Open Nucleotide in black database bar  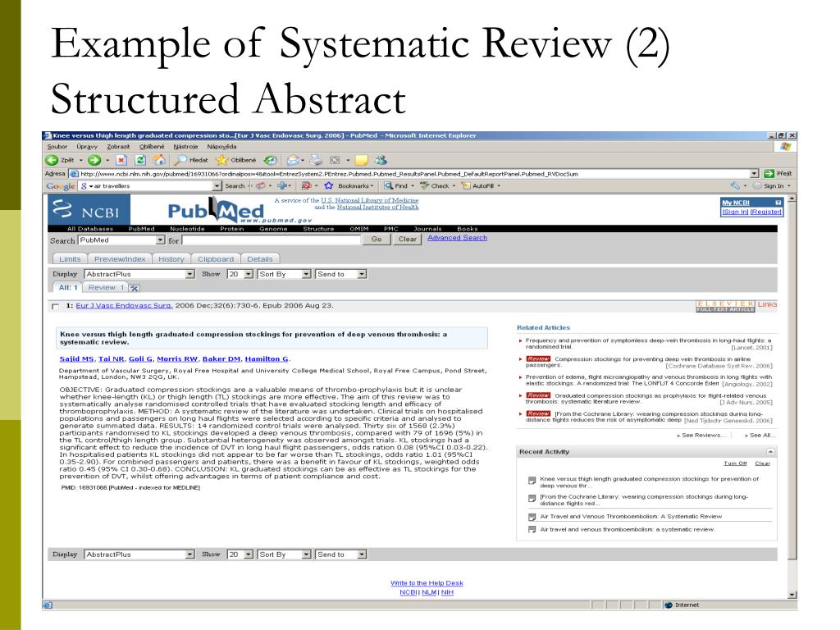[x=187, y=229]
